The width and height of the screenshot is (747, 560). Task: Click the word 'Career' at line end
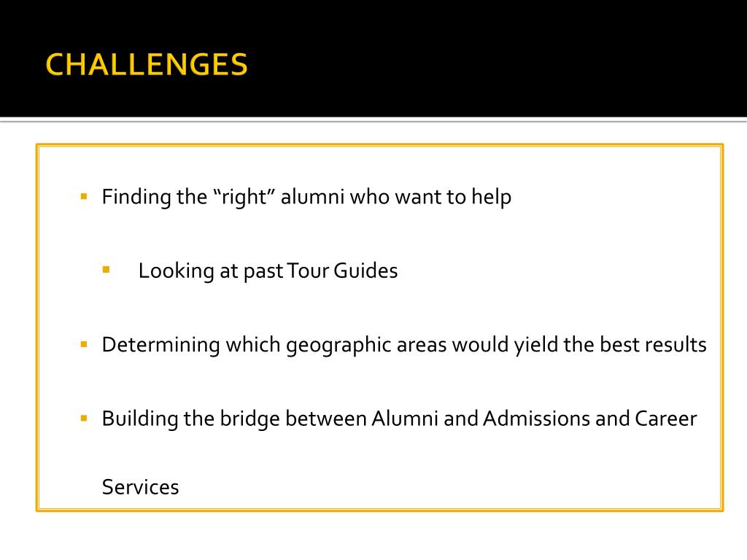665,419
